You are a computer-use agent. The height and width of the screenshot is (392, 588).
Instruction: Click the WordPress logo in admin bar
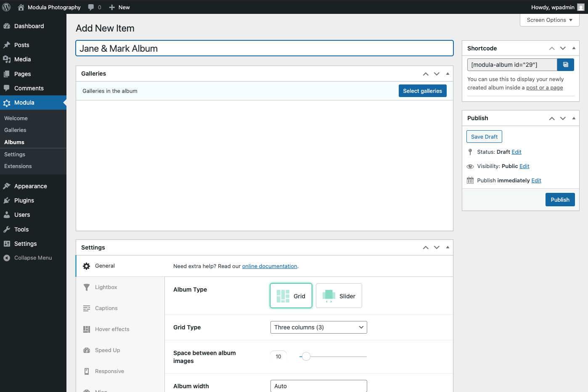point(6,7)
